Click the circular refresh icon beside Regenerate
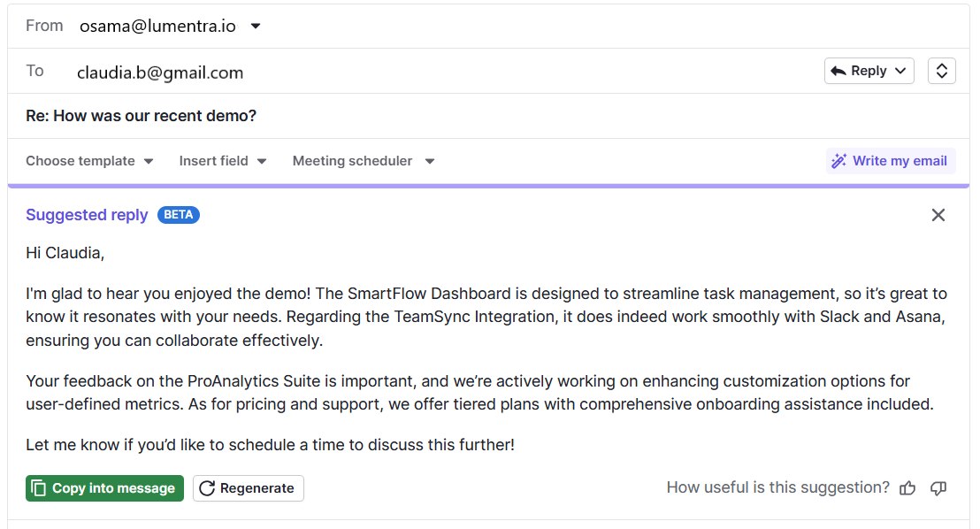980x529 pixels. [207, 487]
